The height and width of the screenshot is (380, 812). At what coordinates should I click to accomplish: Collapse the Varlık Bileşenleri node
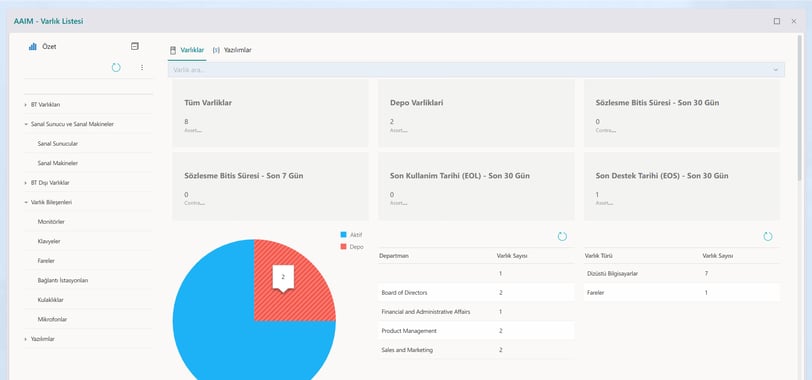(x=25, y=202)
